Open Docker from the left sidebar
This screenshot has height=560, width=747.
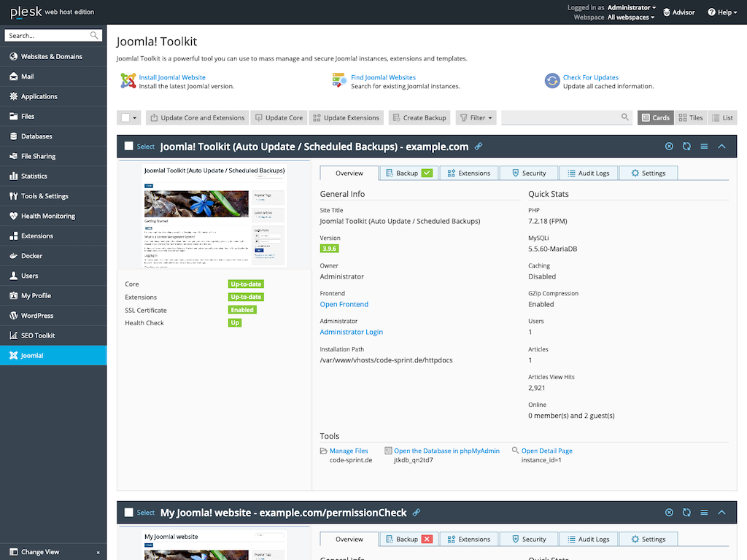(30, 255)
